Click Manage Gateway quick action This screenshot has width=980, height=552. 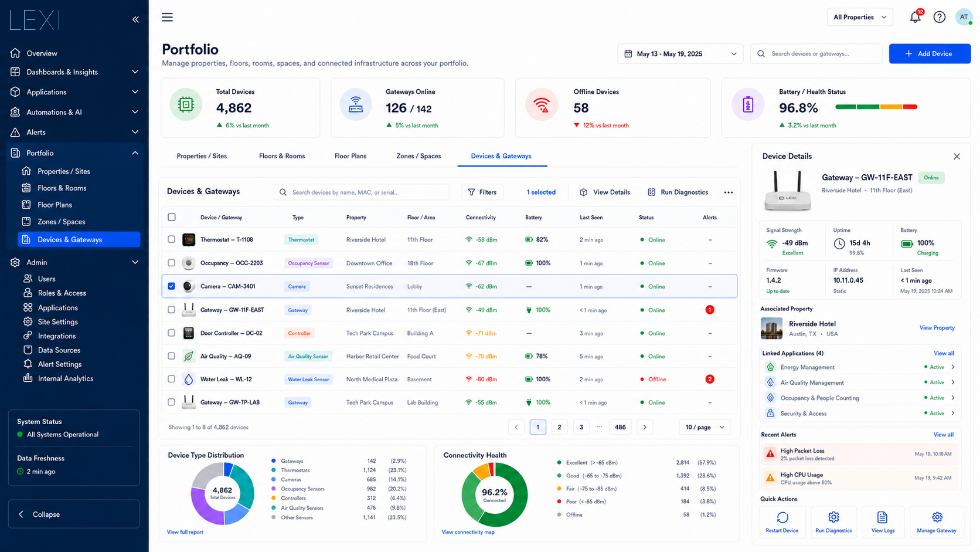pyautogui.click(x=937, y=521)
